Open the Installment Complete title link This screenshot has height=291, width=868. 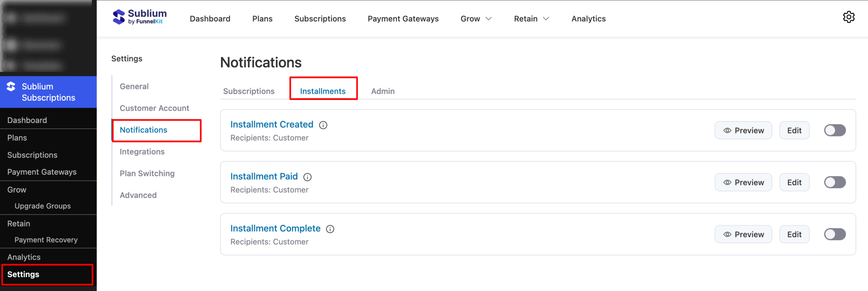[x=275, y=228]
